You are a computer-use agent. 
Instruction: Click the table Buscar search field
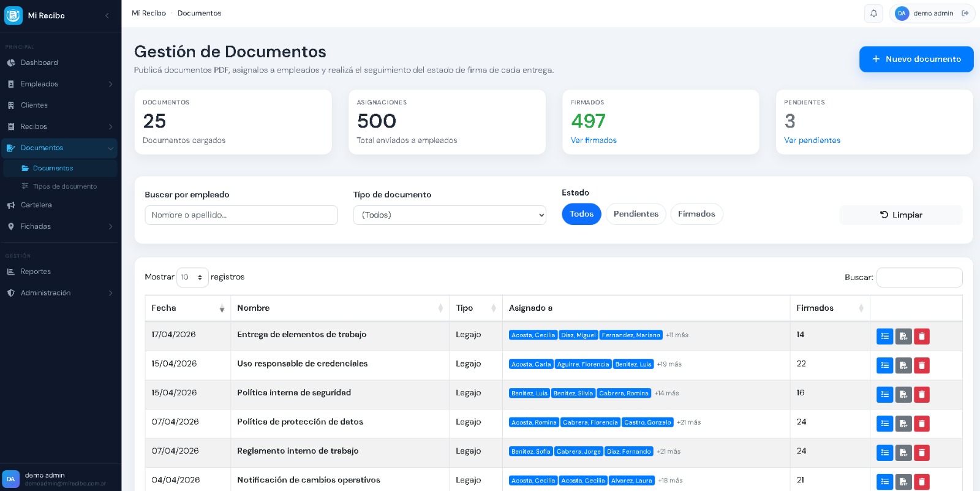919,277
